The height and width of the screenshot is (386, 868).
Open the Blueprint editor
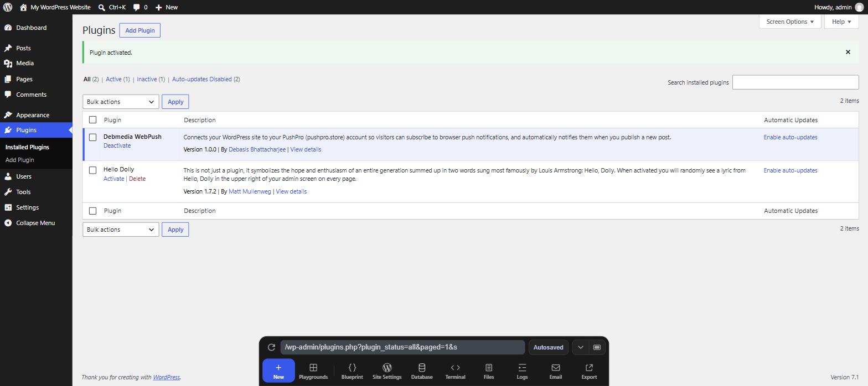pyautogui.click(x=352, y=371)
